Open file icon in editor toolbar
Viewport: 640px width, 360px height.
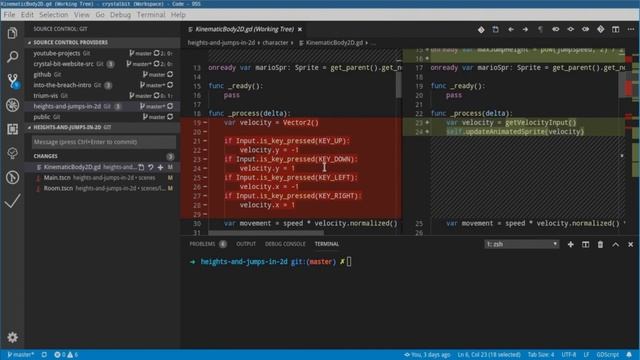496,29
